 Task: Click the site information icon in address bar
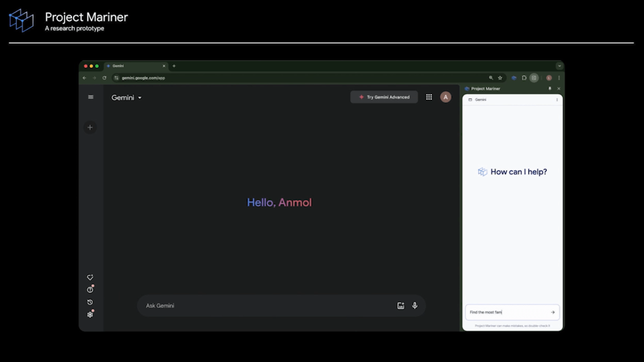116,78
